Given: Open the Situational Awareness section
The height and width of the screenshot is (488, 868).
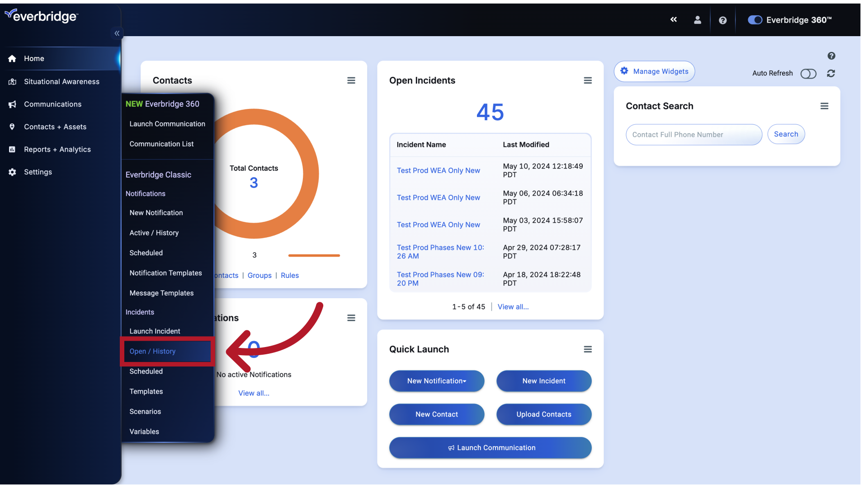Looking at the screenshot, I should click(61, 81).
